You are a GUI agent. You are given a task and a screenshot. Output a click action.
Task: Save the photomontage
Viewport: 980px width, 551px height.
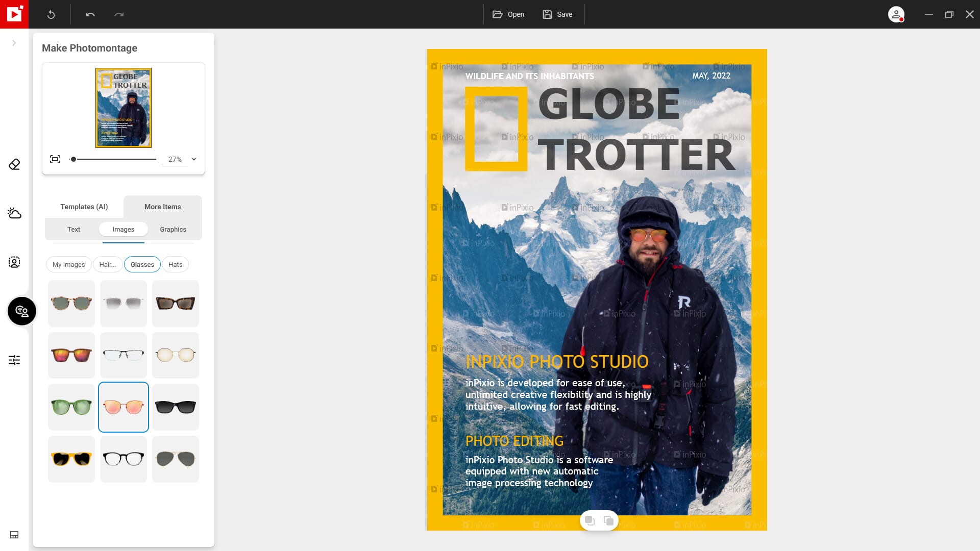[557, 14]
